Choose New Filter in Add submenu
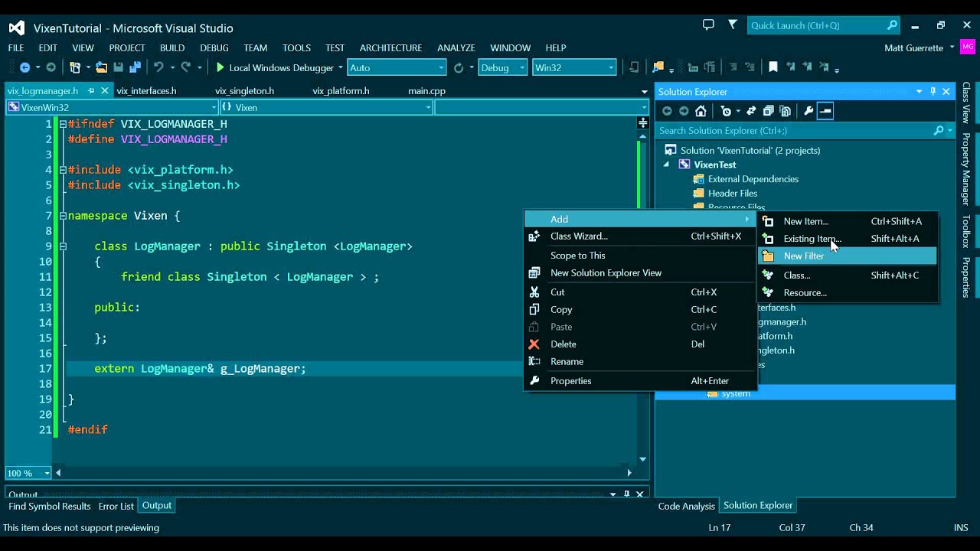The height and width of the screenshot is (551, 980). click(x=848, y=256)
